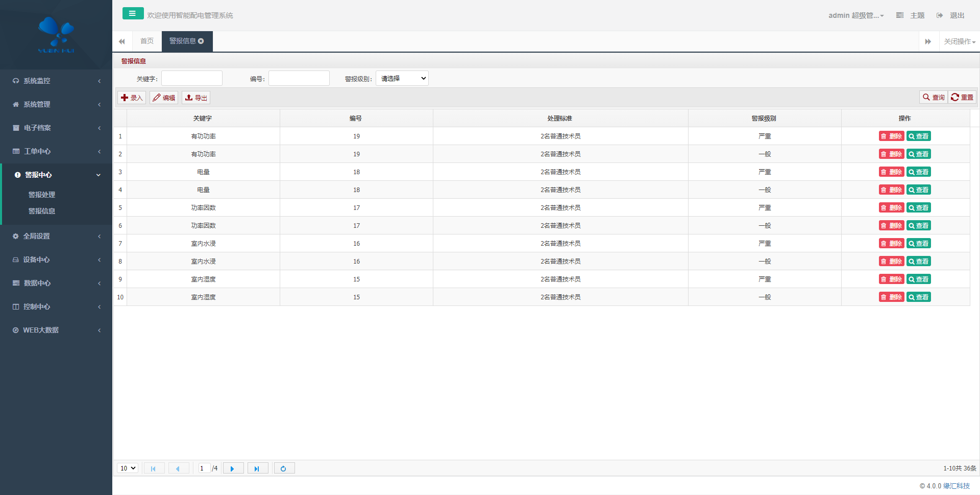Refresh the table using the pagination reload icon

[284, 468]
